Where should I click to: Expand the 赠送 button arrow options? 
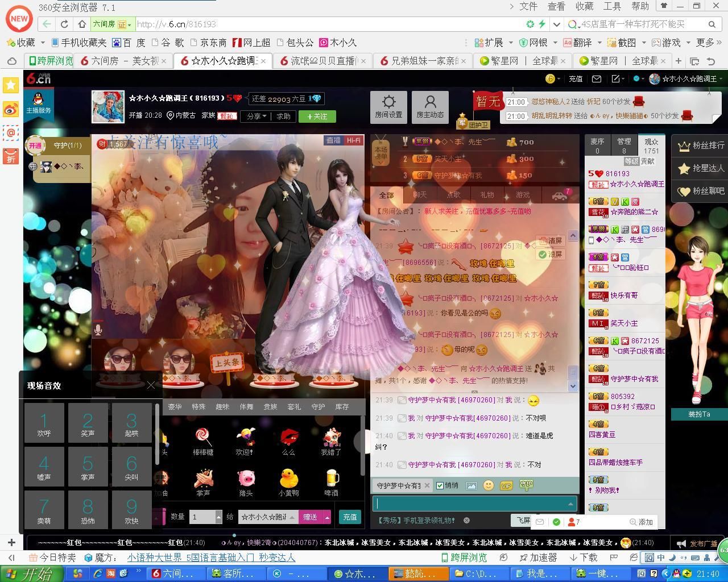click(x=327, y=517)
